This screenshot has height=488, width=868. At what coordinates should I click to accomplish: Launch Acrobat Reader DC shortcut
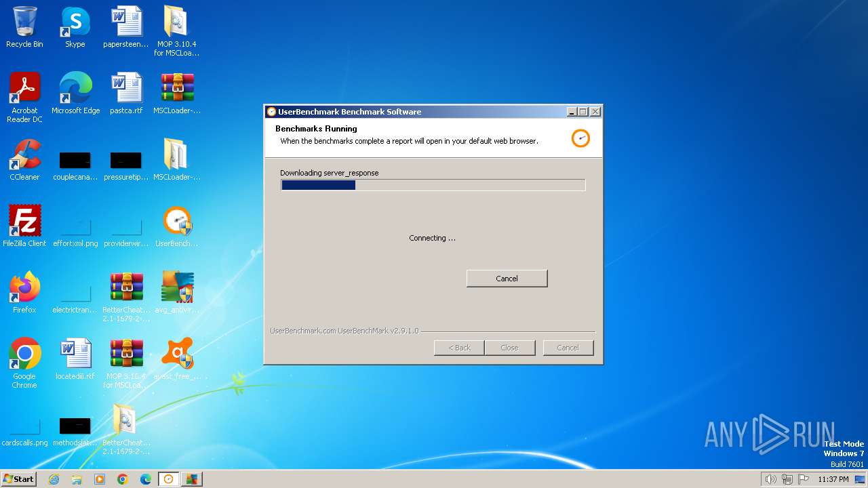coord(24,97)
